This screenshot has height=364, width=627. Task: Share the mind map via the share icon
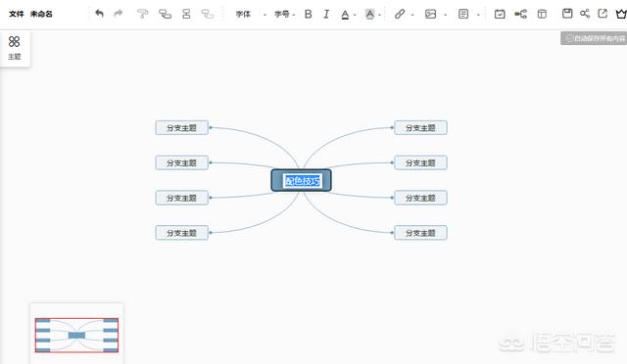(x=585, y=14)
